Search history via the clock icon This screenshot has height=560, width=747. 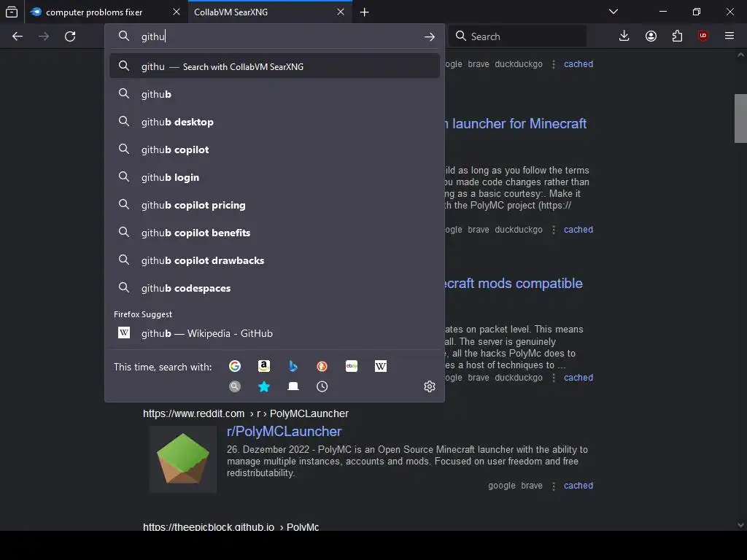pos(322,386)
